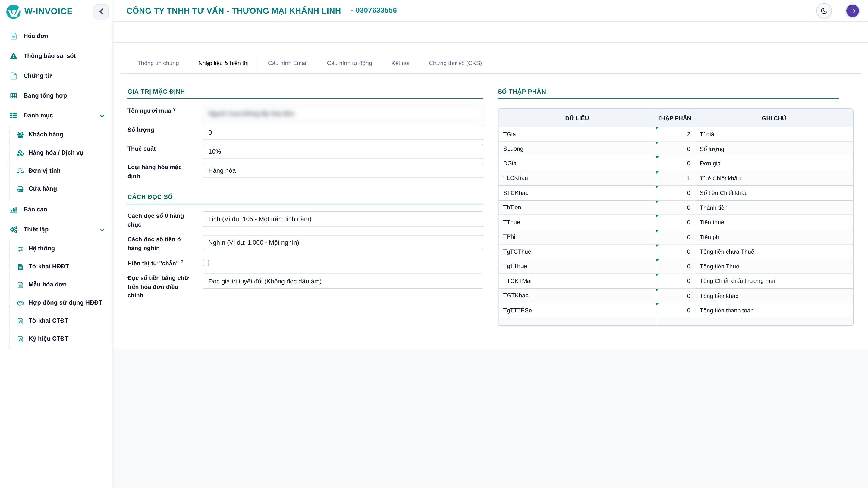Open Khách hàng list

[46, 135]
